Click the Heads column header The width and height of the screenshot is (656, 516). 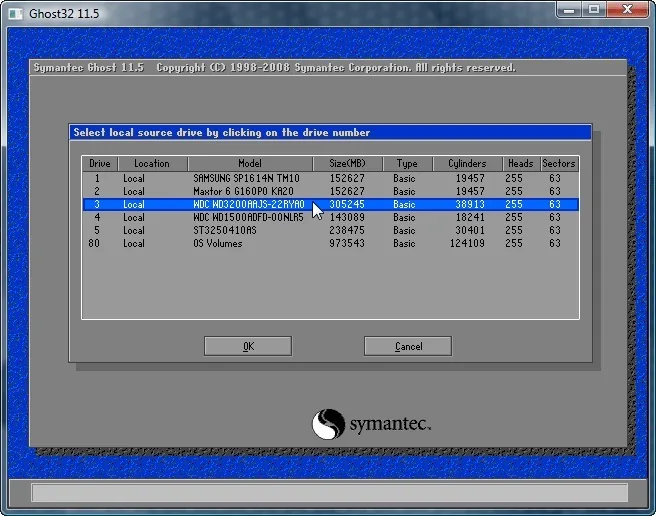tap(521, 164)
